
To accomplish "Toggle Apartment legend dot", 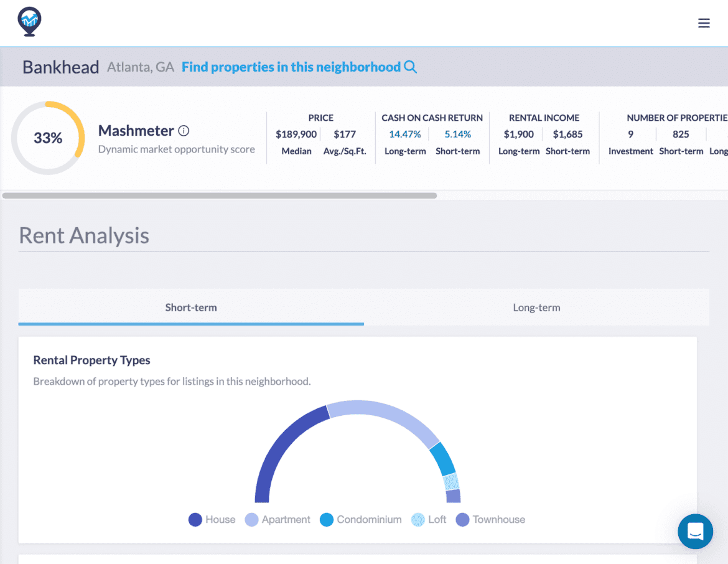I will (251, 520).
